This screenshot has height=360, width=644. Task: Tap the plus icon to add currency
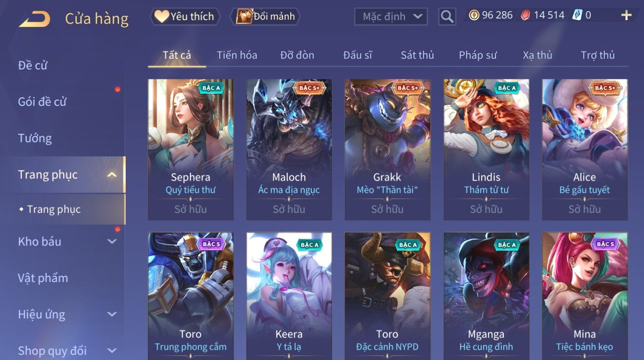[626, 15]
